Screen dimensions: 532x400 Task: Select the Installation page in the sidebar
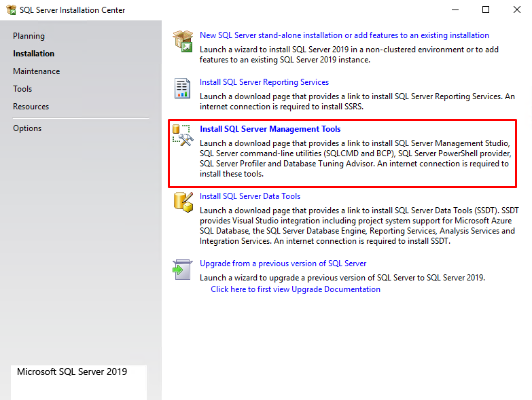click(x=33, y=54)
